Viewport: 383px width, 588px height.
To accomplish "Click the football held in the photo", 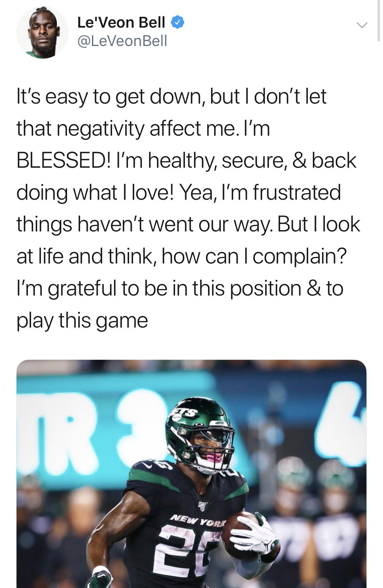I will (x=238, y=532).
